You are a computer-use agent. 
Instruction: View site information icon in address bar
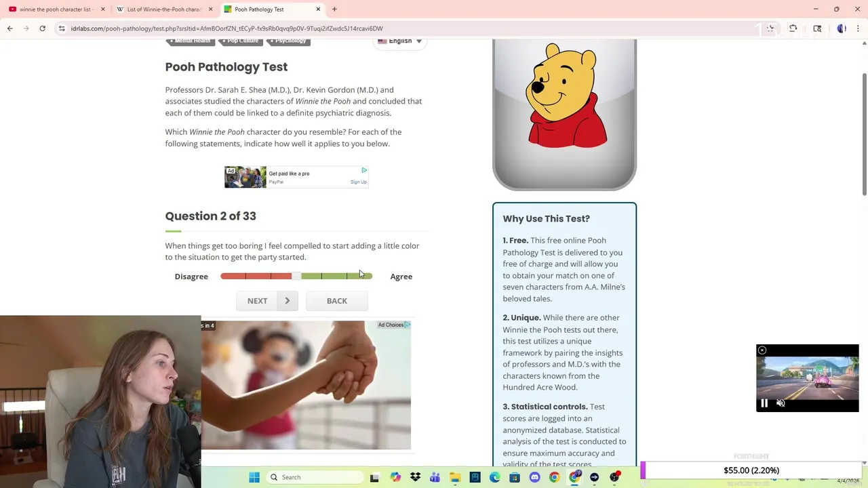(x=62, y=28)
